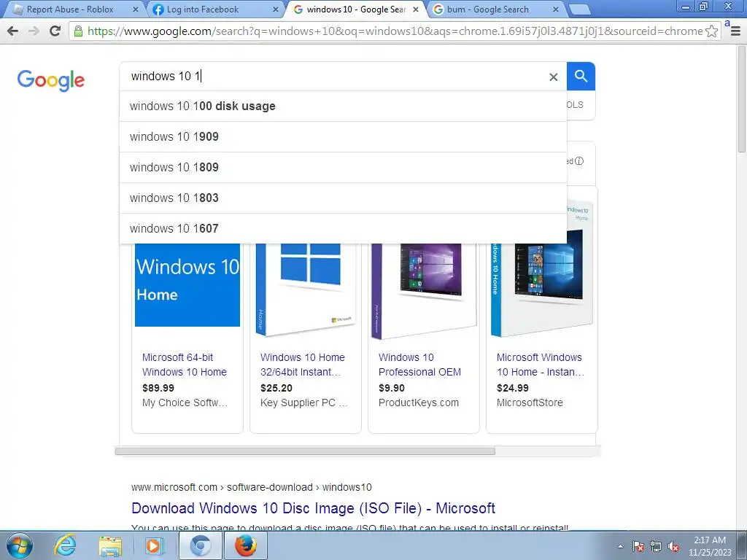This screenshot has width=747, height=560.
Task: Clear the search box with X
Action: coord(553,77)
